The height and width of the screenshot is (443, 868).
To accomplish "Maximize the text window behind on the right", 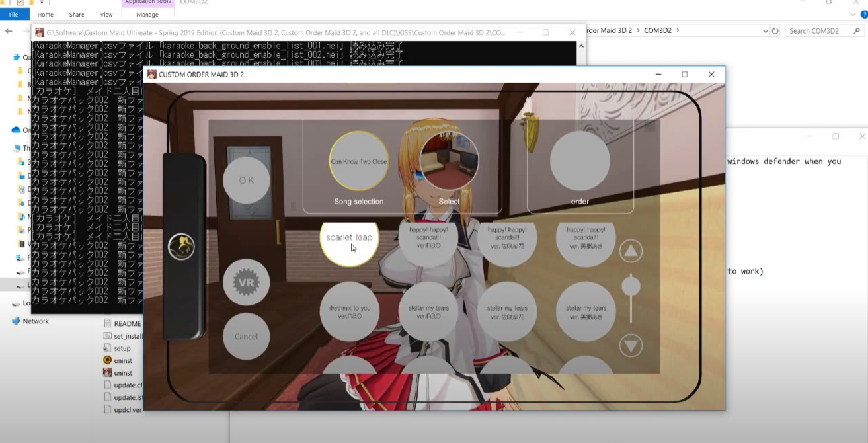I will [x=836, y=136].
